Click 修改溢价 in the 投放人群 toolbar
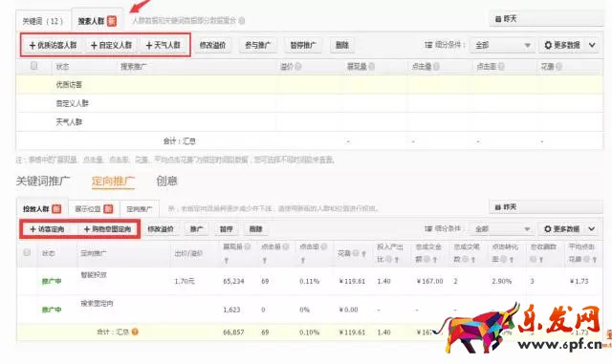Viewport: 612px width, 364px height. coord(161,229)
